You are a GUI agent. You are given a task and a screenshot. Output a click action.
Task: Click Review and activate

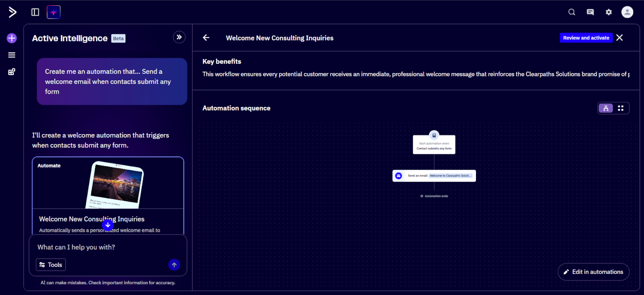coord(586,38)
